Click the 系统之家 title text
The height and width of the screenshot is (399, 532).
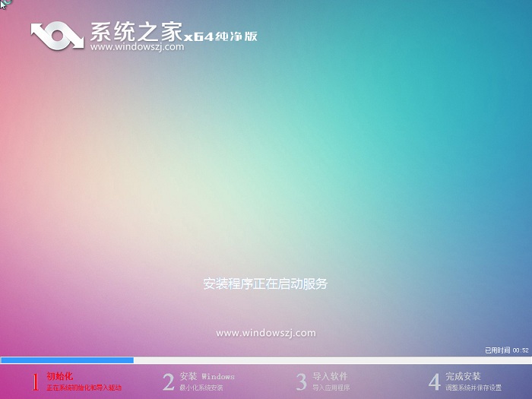(137, 30)
